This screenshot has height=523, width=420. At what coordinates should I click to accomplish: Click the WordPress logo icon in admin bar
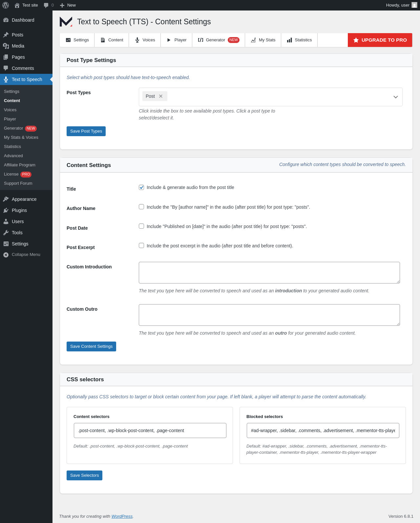pos(6,5)
